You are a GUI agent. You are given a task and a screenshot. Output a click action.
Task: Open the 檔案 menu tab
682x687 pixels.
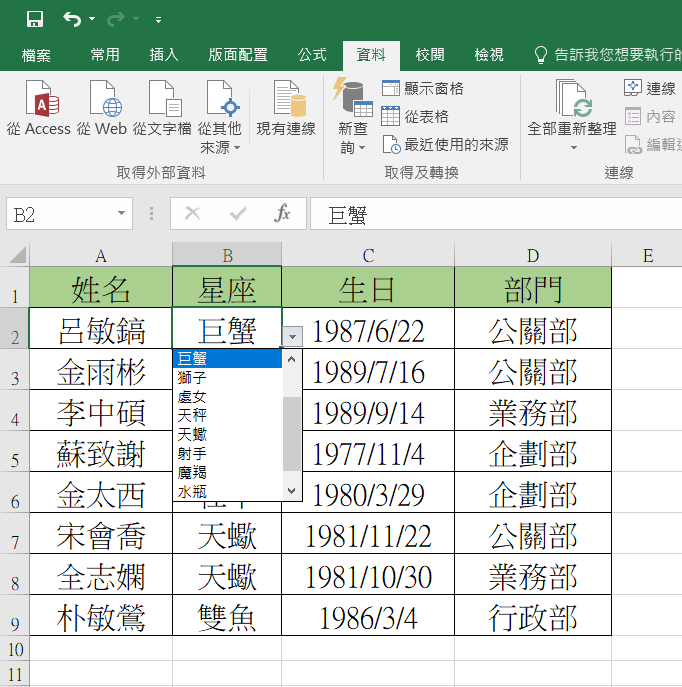point(36,55)
